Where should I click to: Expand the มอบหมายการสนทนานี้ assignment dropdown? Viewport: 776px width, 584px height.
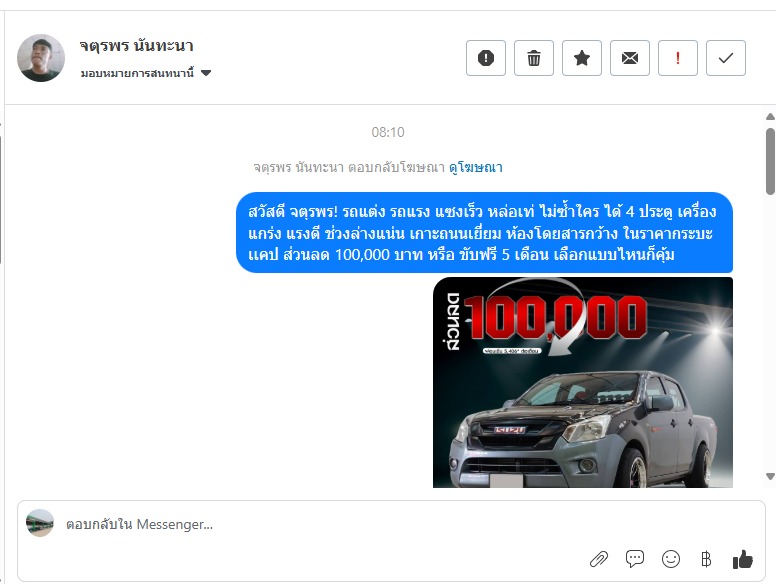pos(146,73)
